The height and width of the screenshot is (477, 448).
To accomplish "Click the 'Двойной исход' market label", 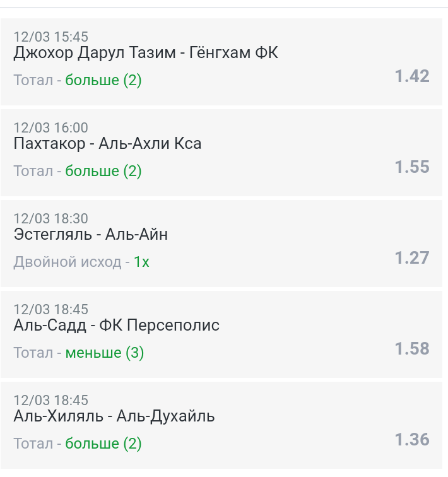I will (x=68, y=262).
